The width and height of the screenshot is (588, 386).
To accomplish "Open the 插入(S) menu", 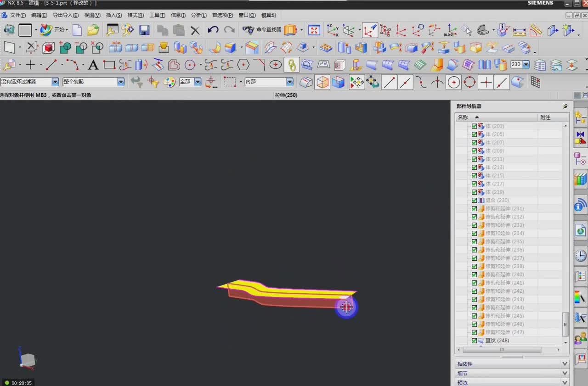I will click(114, 15).
